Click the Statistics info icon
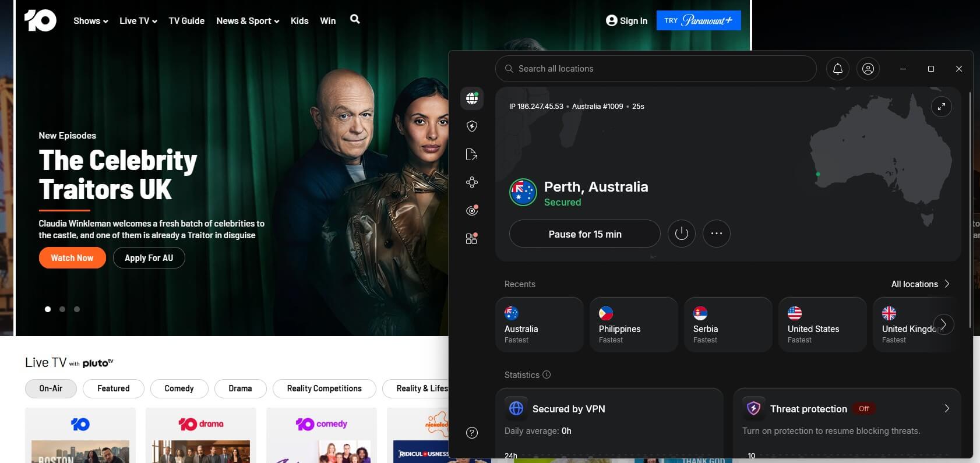 click(x=547, y=374)
